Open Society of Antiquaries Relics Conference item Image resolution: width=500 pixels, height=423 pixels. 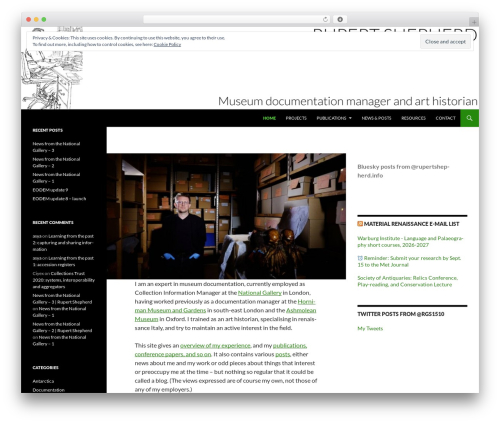coord(407,281)
